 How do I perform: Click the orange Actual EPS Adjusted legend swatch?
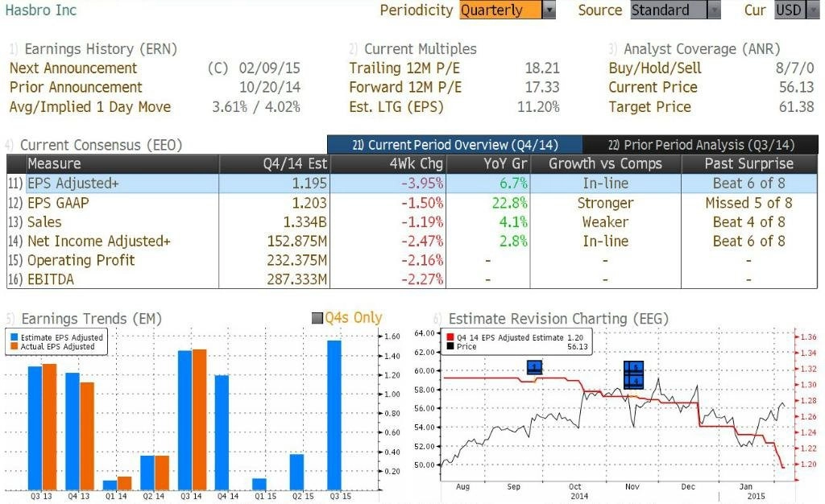pyautogui.click(x=14, y=346)
